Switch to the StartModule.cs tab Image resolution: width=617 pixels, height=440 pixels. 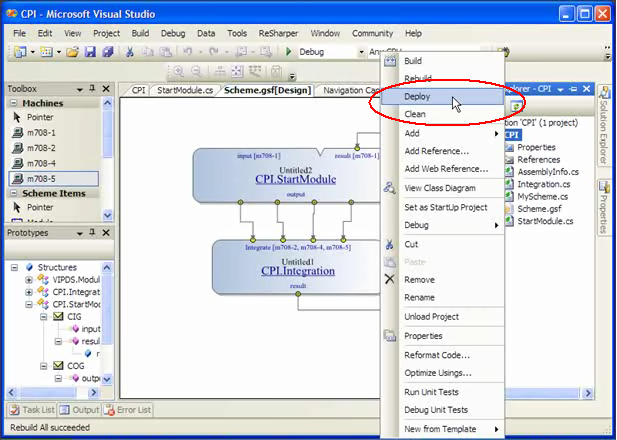(185, 90)
